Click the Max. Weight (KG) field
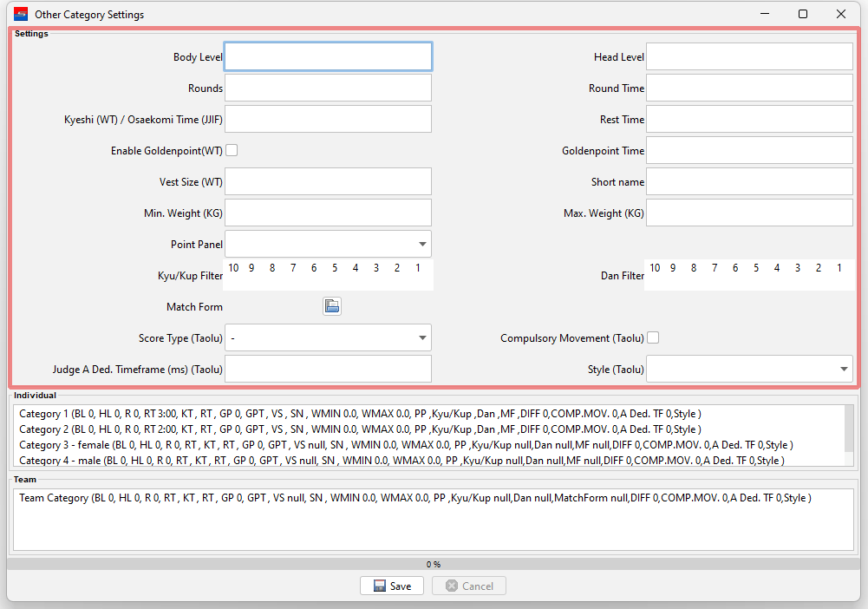The height and width of the screenshot is (609, 868). click(x=749, y=213)
